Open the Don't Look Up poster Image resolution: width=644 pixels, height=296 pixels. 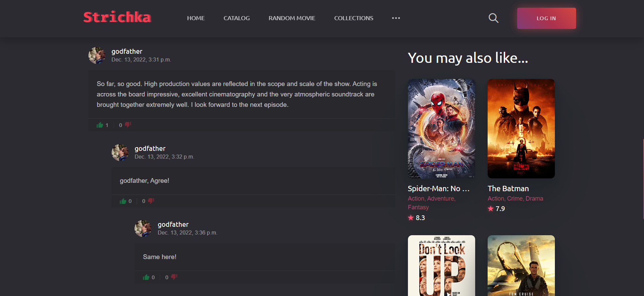pyautogui.click(x=442, y=265)
